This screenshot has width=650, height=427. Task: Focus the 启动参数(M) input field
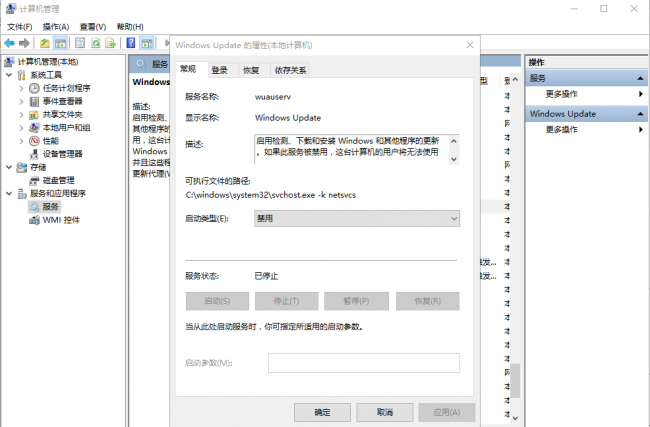(364, 363)
